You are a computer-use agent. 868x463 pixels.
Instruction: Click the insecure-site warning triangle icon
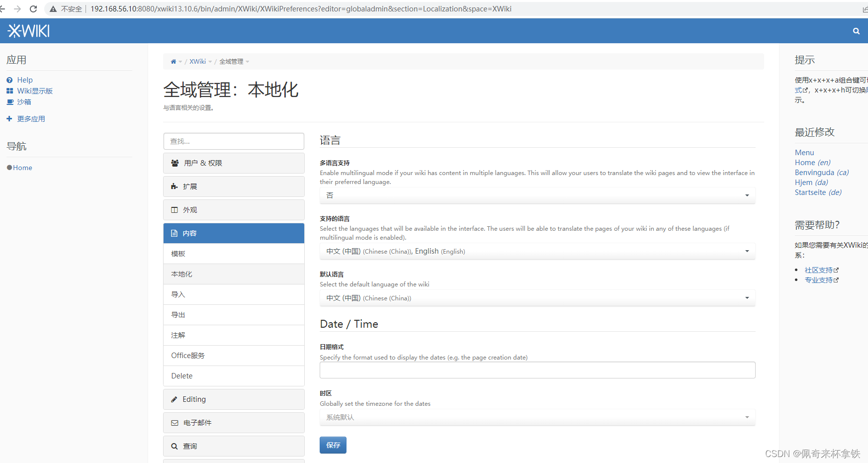click(53, 9)
